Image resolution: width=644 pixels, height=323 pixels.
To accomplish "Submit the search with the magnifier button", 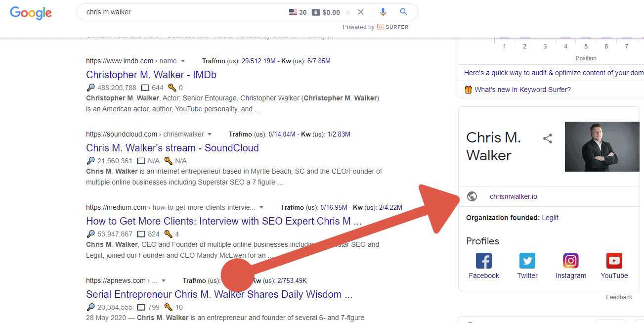I will click(x=403, y=12).
